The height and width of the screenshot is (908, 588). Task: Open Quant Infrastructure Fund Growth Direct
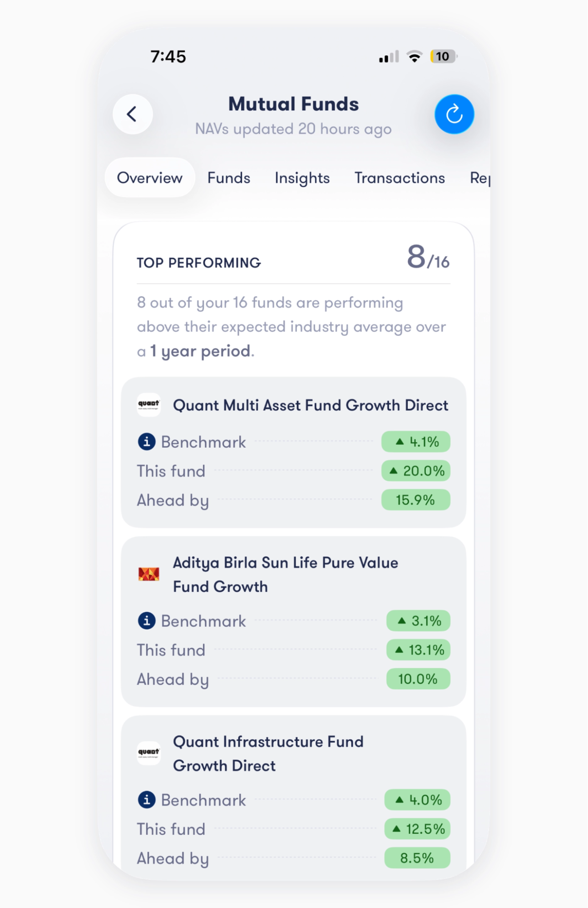(268, 754)
